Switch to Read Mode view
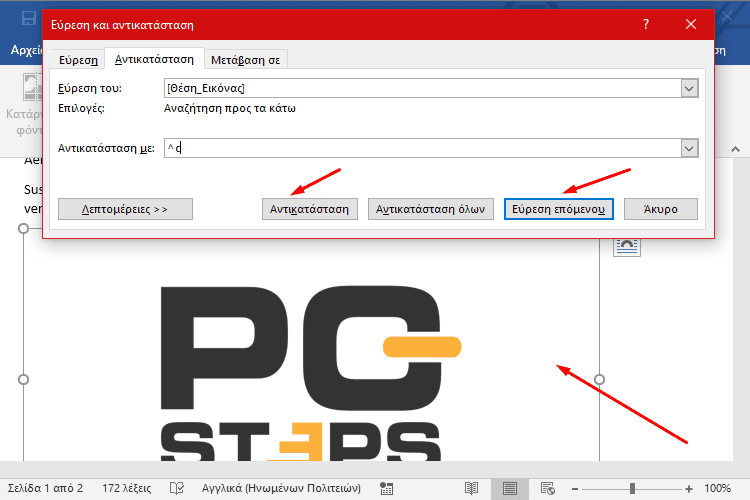750x500 pixels. [x=471, y=489]
